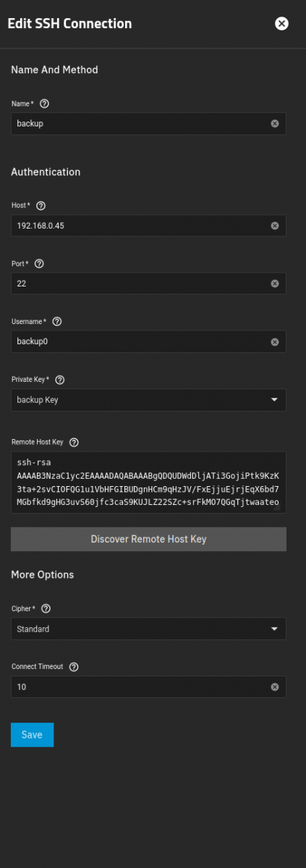Screen dimensions: 306x868
Task: Show Remote Host Key help tooltip
Action: pyautogui.click(x=74, y=442)
